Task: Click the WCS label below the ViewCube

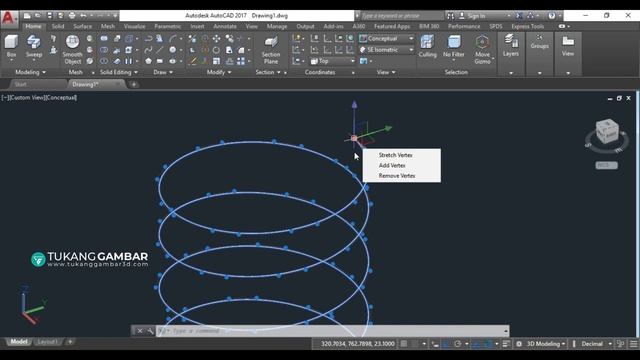Action: point(607,165)
